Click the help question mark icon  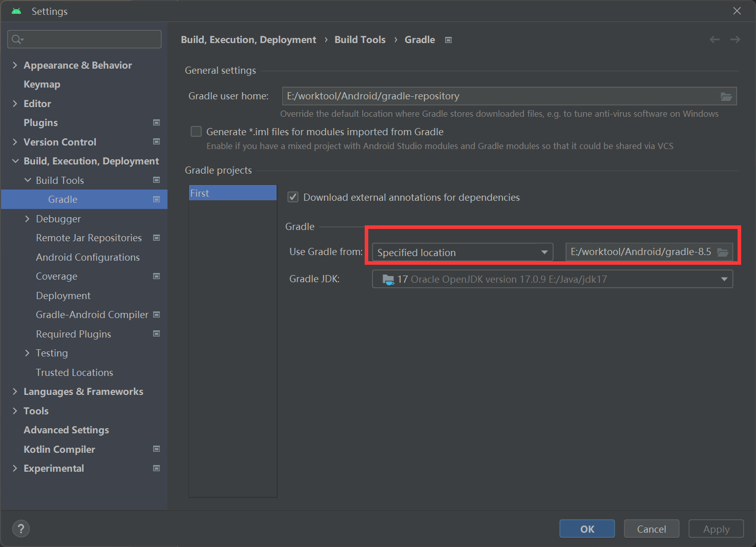pyautogui.click(x=20, y=528)
